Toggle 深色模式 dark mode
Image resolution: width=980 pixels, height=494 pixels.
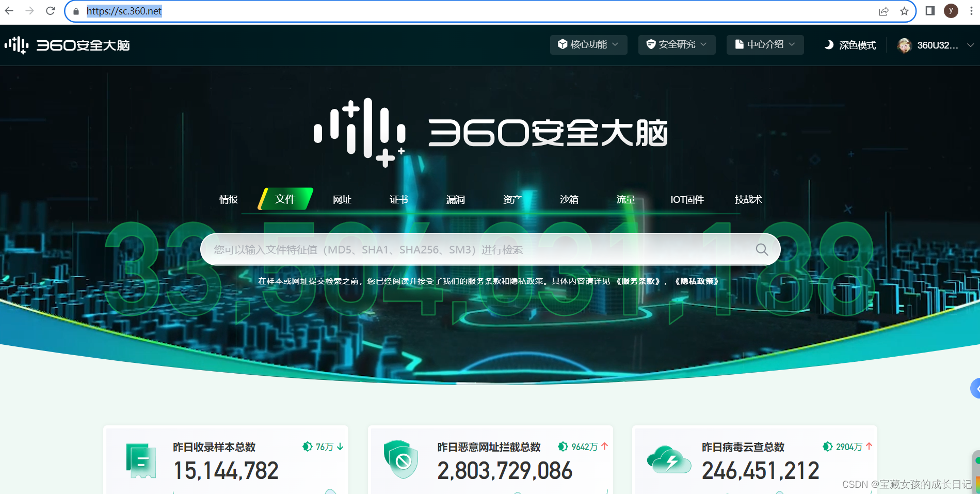point(850,45)
